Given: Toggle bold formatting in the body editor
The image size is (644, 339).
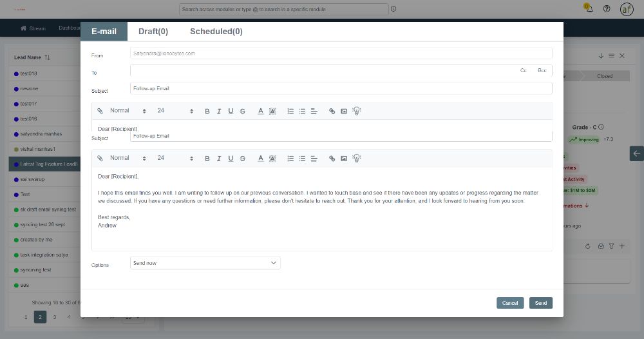Looking at the screenshot, I should (207, 158).
